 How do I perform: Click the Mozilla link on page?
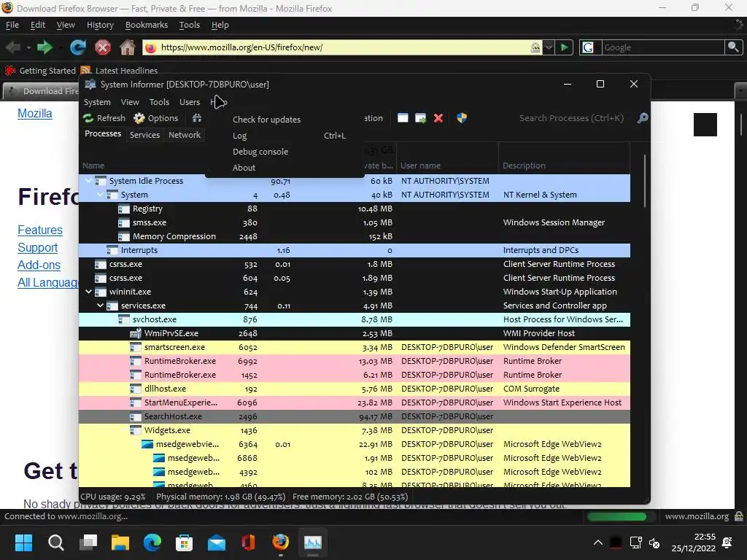point(35,113)
